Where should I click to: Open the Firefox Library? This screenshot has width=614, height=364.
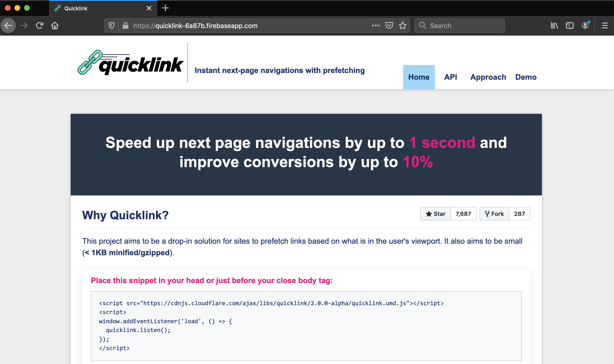point(554,25)
